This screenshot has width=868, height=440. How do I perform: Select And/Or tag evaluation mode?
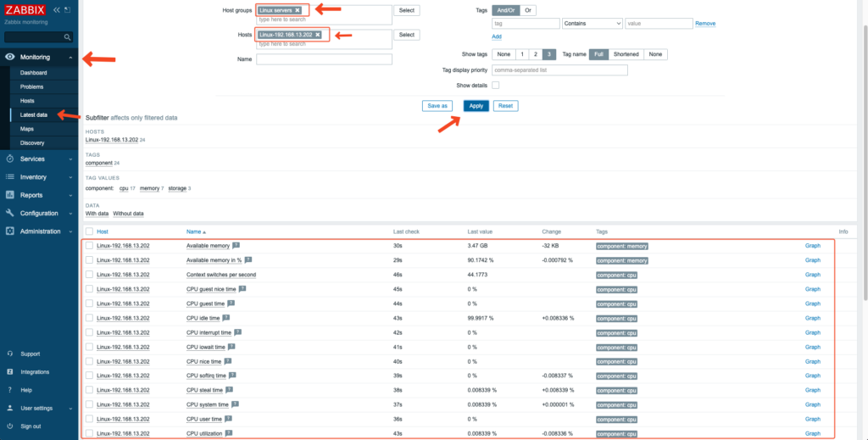tap(506, 10)
